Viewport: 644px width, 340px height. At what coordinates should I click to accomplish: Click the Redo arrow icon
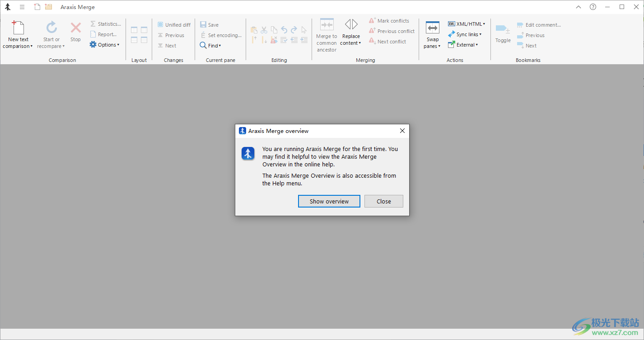tap(294, 30)
